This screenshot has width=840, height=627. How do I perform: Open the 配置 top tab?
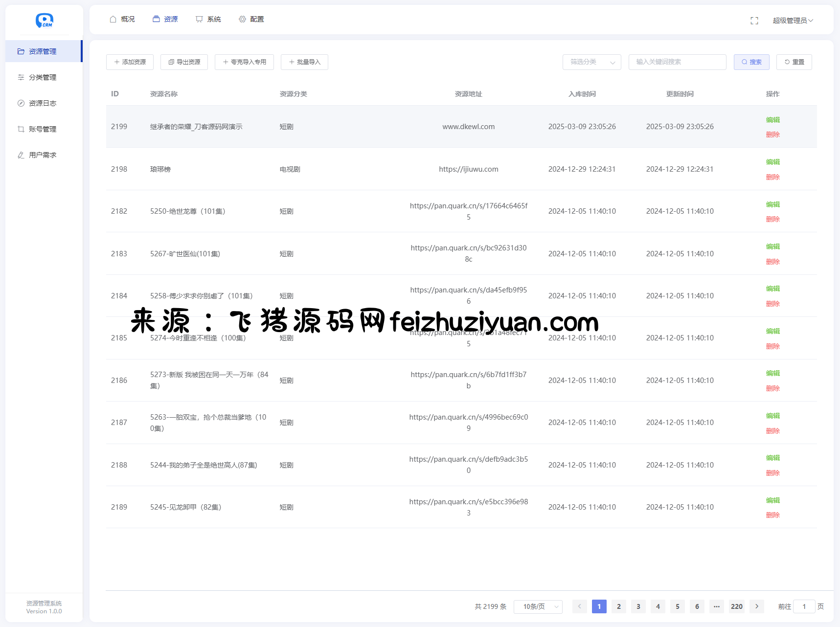[251, 19]
